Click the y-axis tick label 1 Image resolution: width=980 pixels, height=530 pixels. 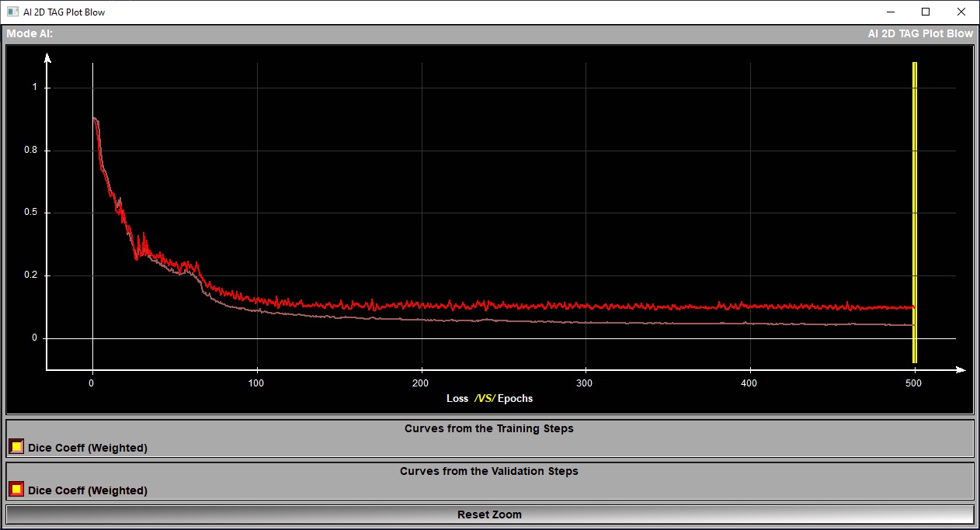pos(34,88)
